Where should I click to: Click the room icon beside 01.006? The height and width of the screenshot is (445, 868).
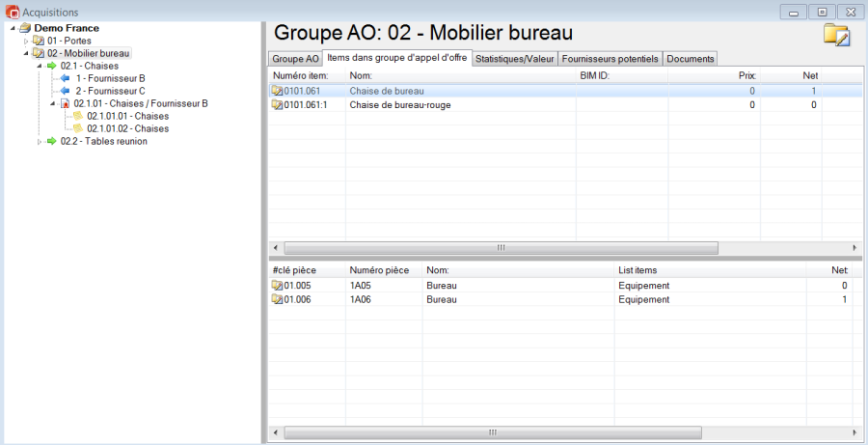click(x=278, y=299)
